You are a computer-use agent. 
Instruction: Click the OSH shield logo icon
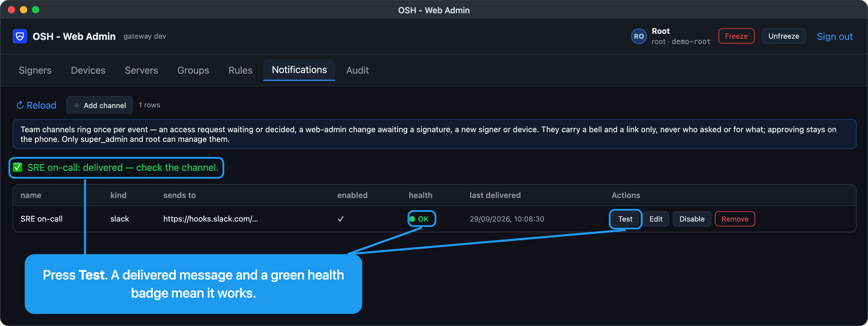(20, 37)
